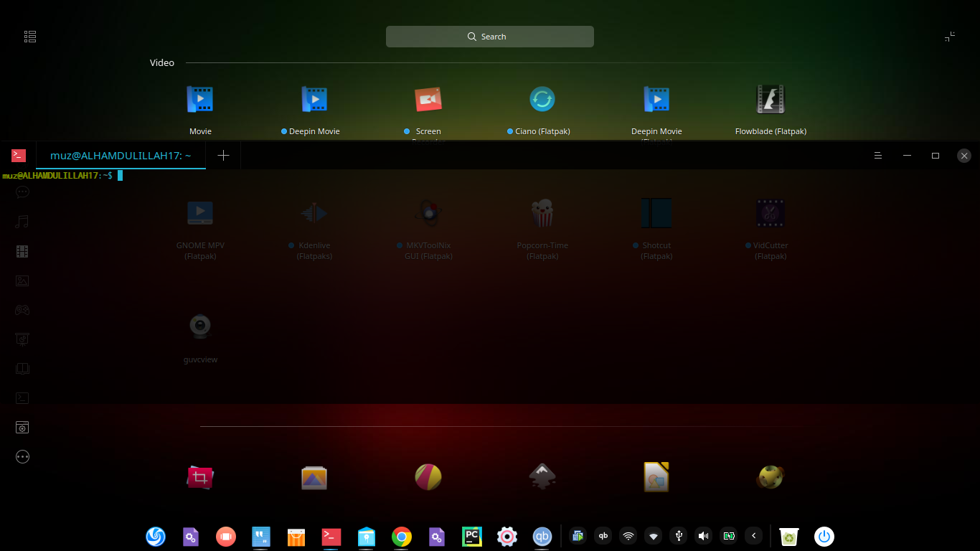
Task: Launch PyCharm from the dock
Action: coord(471,536)
